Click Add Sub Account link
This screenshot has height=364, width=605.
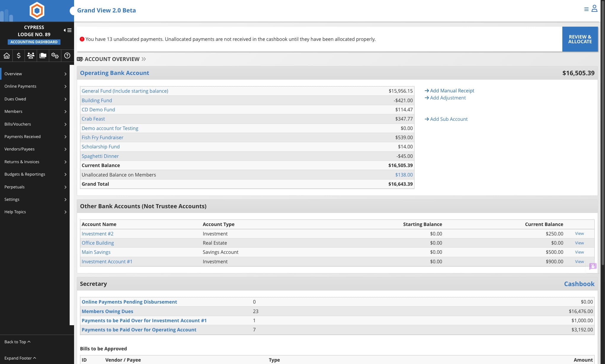point(446,119)
